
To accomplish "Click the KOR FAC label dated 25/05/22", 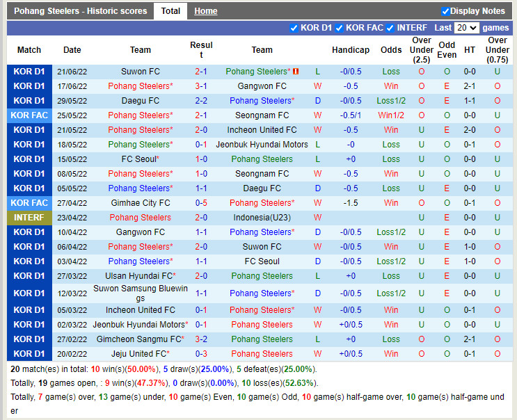I will tap(29, 115).
